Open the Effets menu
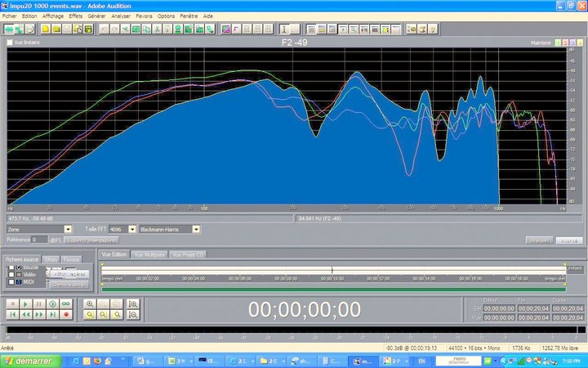The width and height of the screenshot is (588, 368). pos(75,16)
